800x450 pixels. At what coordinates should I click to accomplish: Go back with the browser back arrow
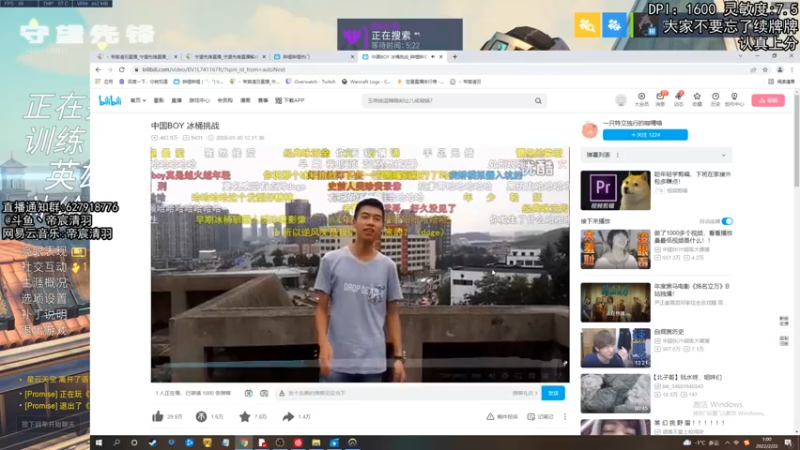pyautogui.click(x=98, y=69)
